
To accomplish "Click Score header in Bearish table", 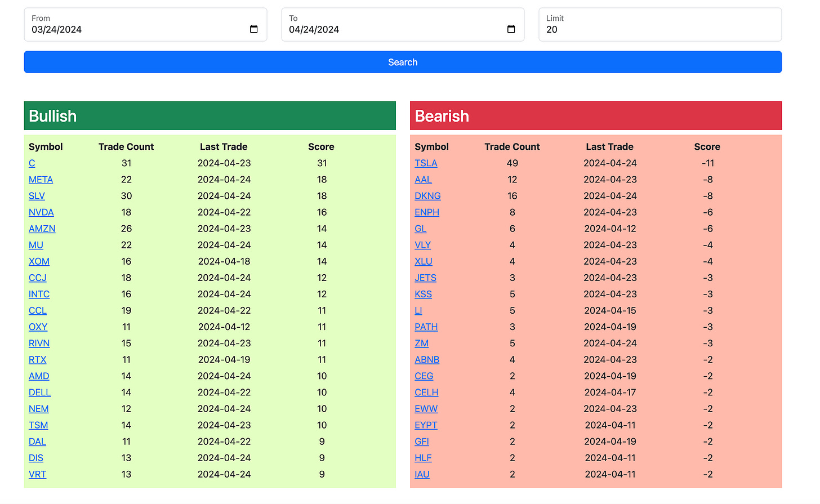I will (x=707, y=146).
